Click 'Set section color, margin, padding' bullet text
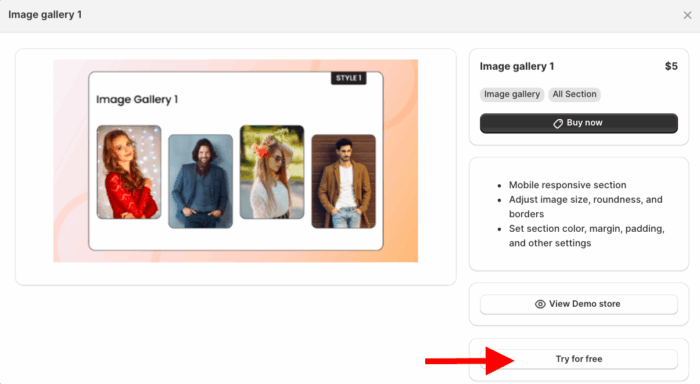Screen dimensions: 700x384 (x=587, y=236)
